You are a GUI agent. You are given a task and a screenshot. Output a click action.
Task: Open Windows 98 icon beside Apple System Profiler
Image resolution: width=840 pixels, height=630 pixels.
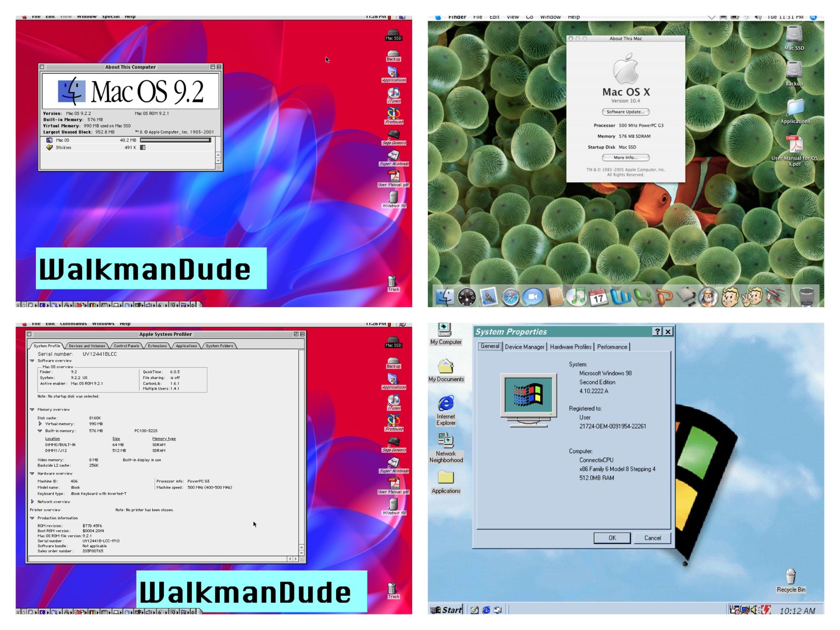coord(394,507)
